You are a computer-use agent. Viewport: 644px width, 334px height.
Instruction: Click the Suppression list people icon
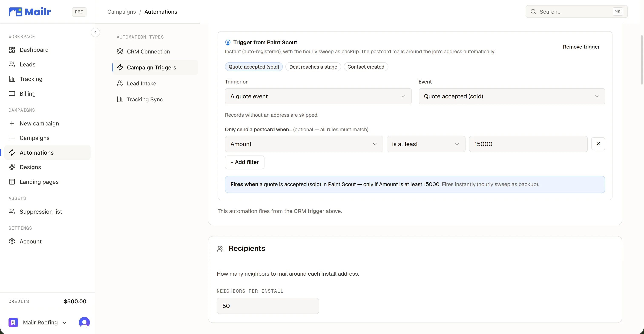point(12,212)
